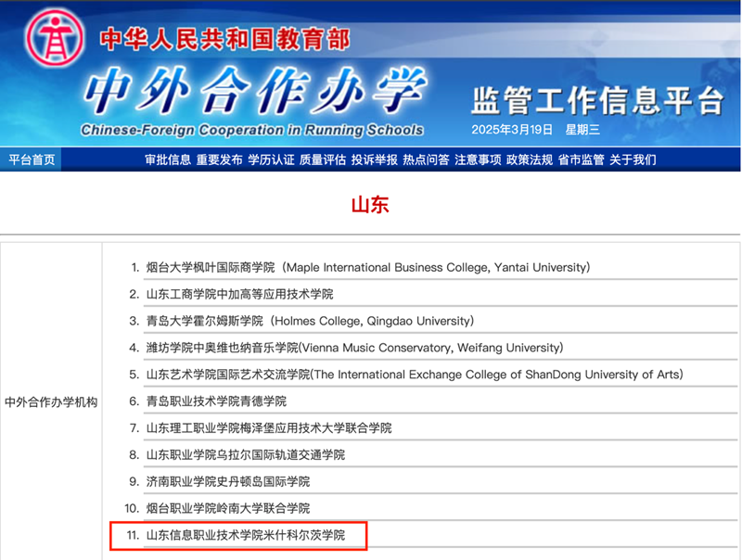This screenshot has width=742, height=560.
Task: Select 重要发布 in the navigation bar
Action: coord(219,159)
